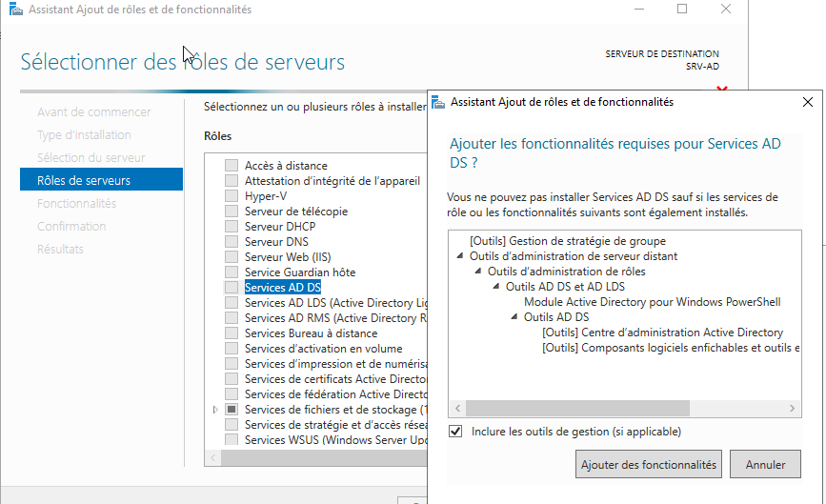
Task: Click the dialog's title bar wizard icon
Action: 438,102
